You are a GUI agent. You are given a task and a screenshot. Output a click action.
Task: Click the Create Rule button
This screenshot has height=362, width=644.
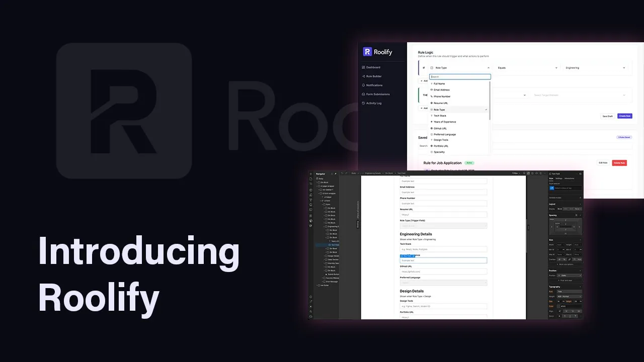[625, 116]
